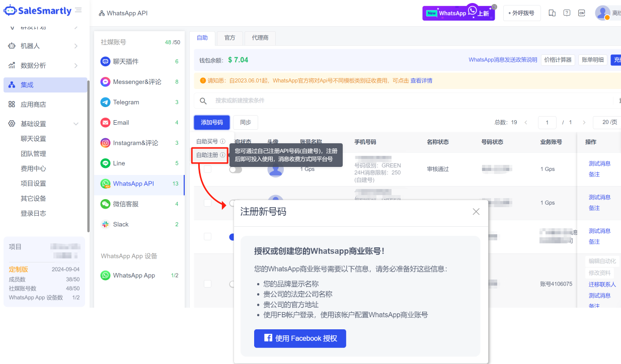Image resolution: width=621 pixels, height=364 pixels.
Task: Collapse sidebar with hamburger menu icon
Action: pos(79,10)
